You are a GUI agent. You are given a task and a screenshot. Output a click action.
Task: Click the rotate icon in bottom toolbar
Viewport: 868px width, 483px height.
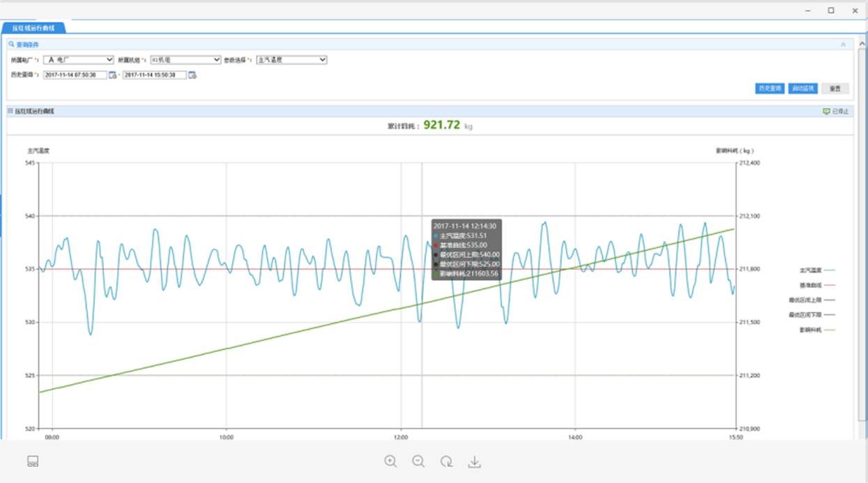[446, 461]
